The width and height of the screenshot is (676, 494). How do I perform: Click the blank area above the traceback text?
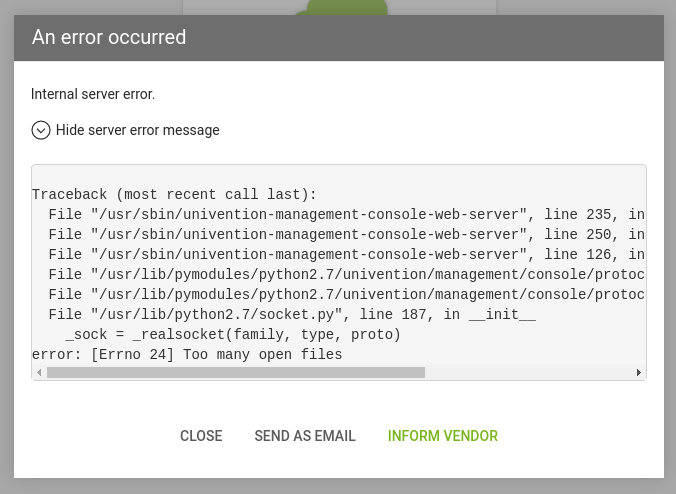pyautogui.click(x=338, y=175)
